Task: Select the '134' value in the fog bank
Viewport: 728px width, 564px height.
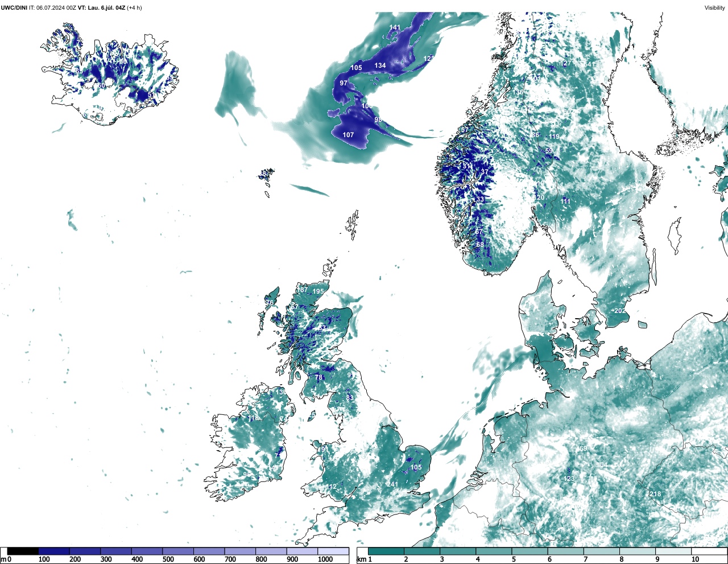Action: pos(380,65)
